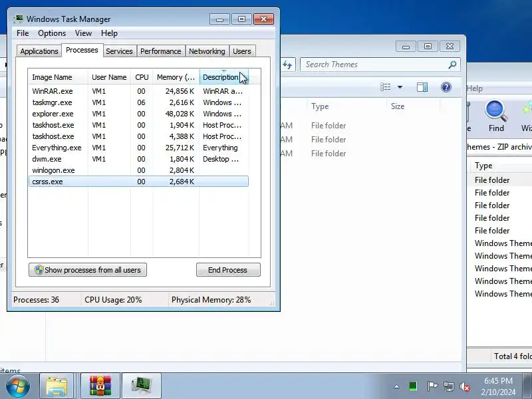Click the refresh arrows beside Search Themes
Screen dimensions: 532x399
287,65
